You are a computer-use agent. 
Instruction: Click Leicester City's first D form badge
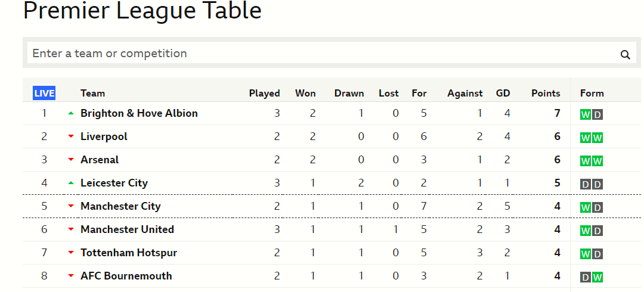[x=586, y=184]
